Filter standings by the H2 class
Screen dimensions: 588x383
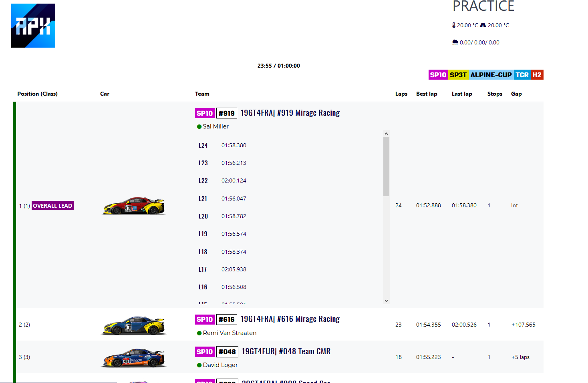point(537,75)
